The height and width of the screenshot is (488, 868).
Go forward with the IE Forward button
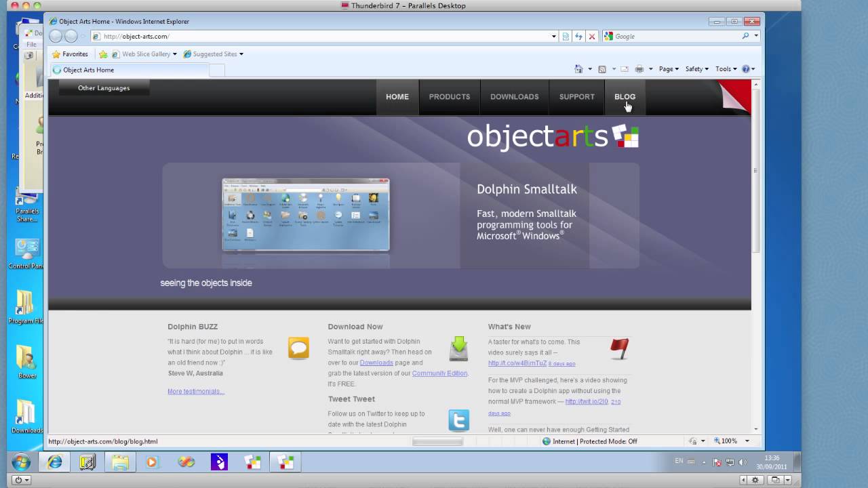pos(71,37)
